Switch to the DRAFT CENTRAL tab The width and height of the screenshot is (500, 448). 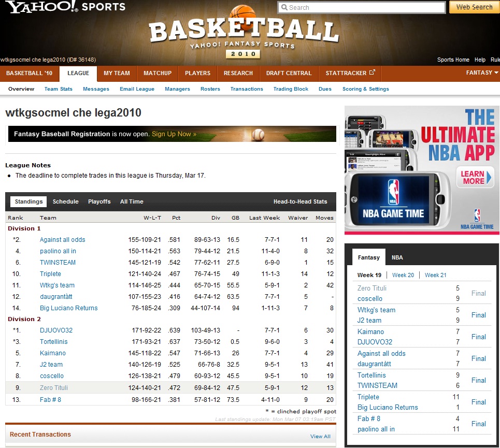tap(289, 74)
